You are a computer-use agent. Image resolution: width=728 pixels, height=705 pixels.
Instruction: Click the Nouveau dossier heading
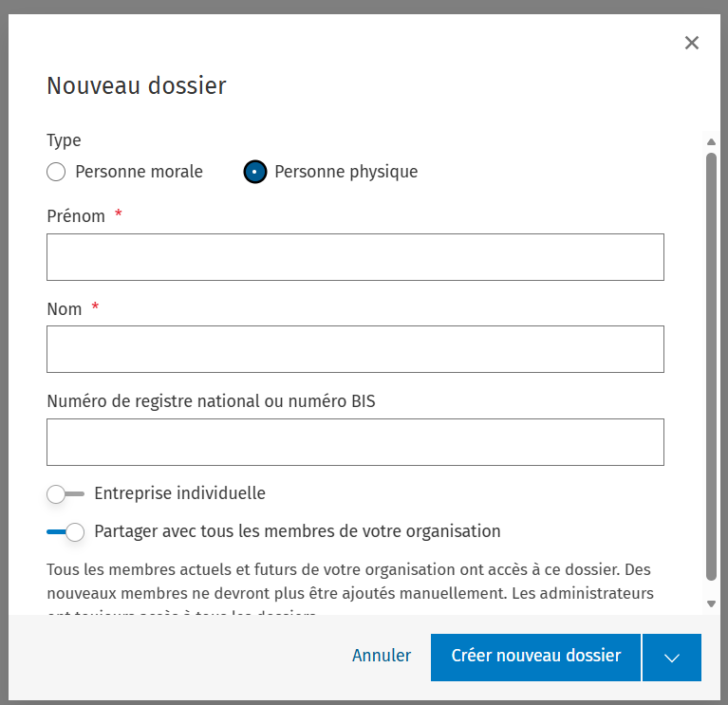(x=137, y=85)
